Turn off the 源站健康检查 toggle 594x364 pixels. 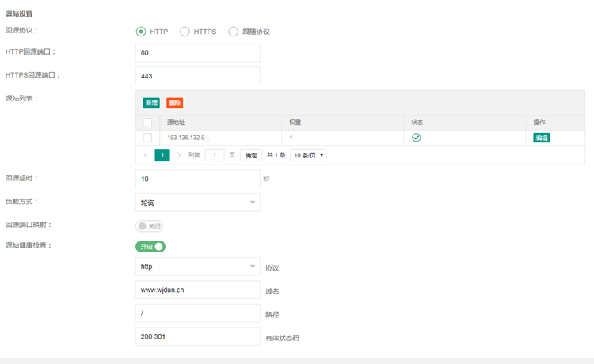click(150, 247)
